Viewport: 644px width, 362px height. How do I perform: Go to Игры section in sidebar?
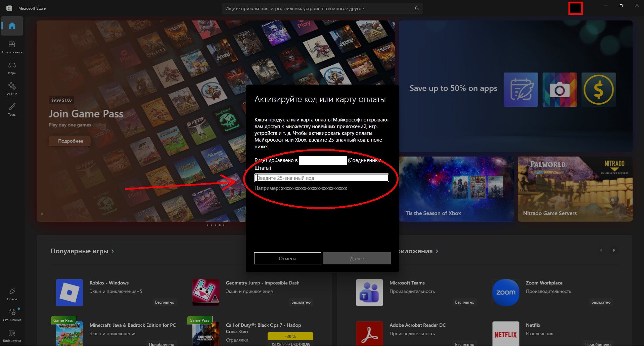(x=12, y=68)
